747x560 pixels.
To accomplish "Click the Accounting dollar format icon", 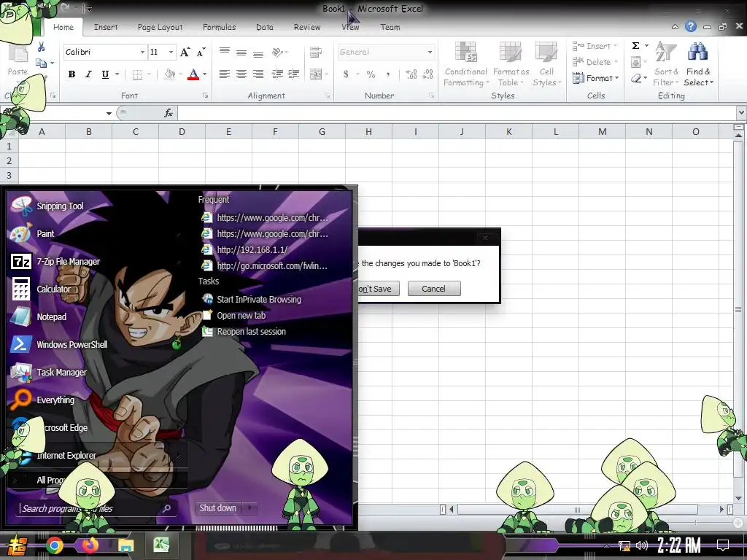I will [346, 74].
